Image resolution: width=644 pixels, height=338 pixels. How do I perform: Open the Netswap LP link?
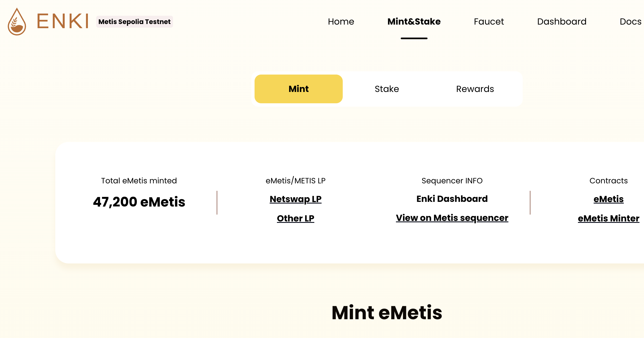point(295,199)
